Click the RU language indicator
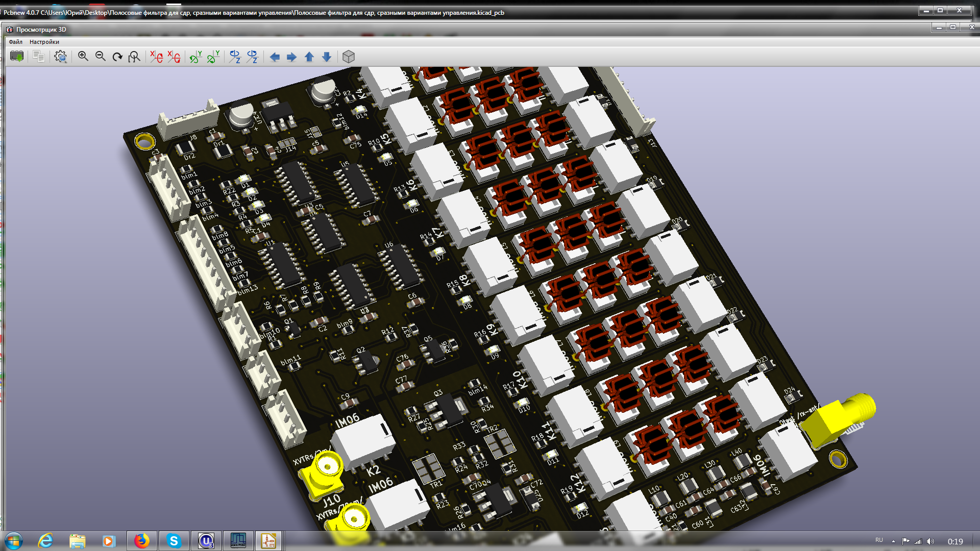 [x=879, y=540]
